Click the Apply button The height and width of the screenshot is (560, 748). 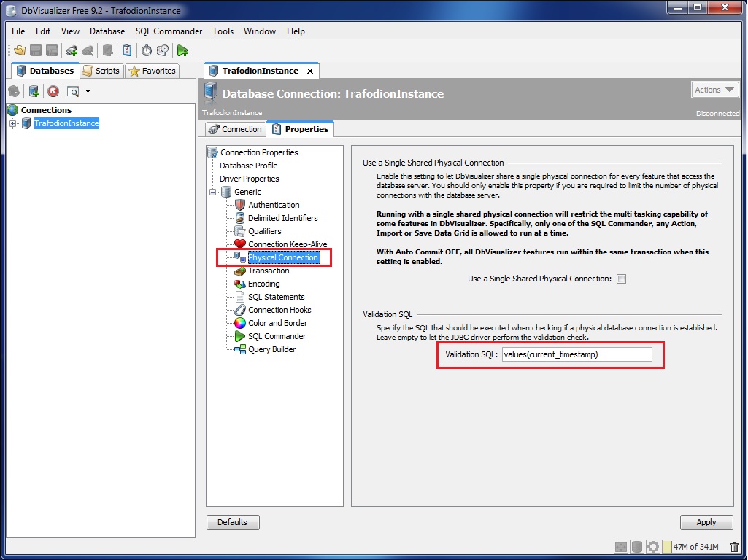click(706, 522)
